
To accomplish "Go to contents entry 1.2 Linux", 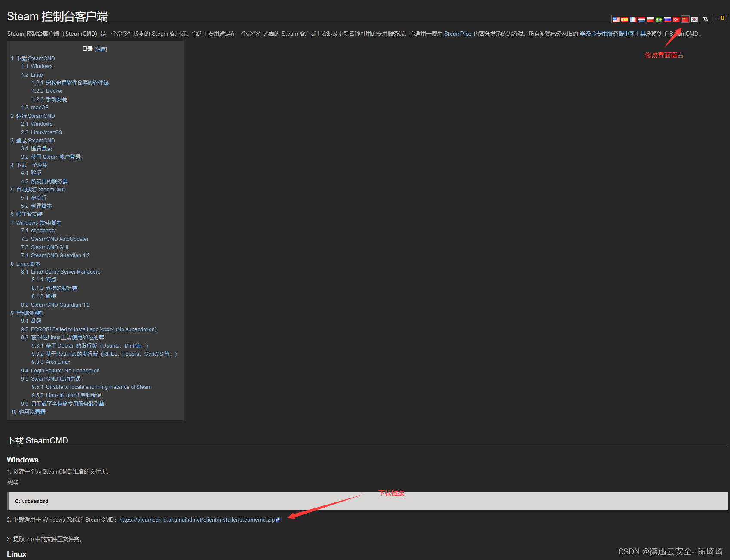I will click(x=33, y=74).
